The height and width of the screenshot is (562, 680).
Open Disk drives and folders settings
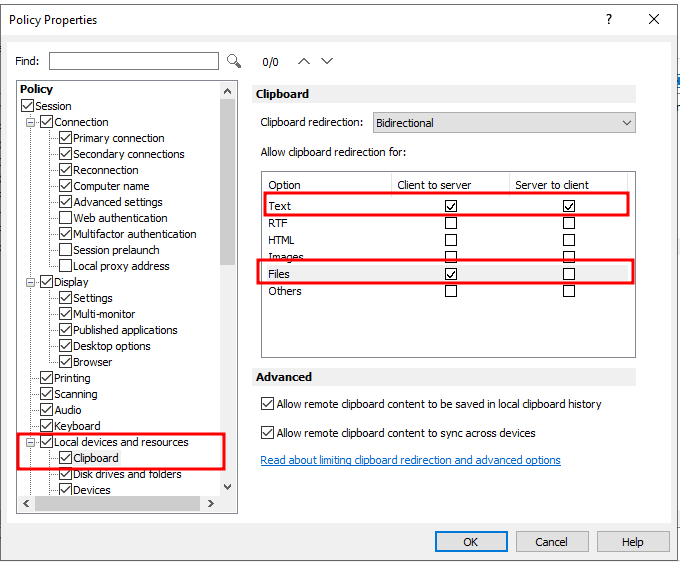coord(127,474)
